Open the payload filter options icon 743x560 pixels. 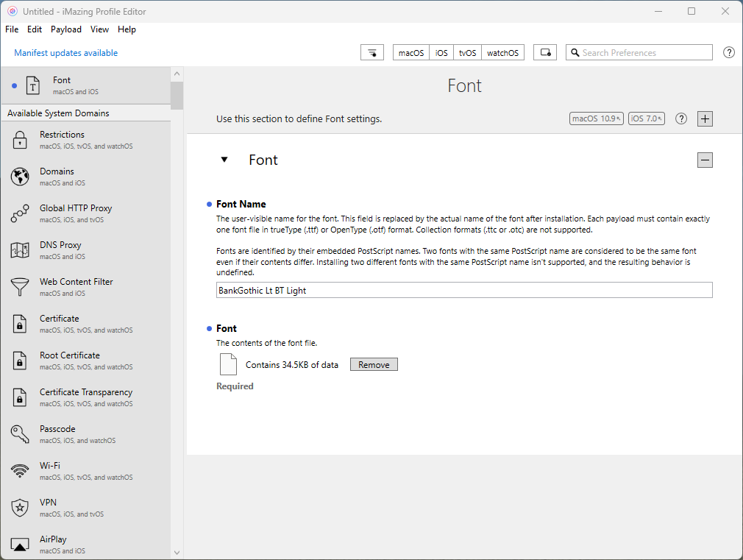coord(371,52)
